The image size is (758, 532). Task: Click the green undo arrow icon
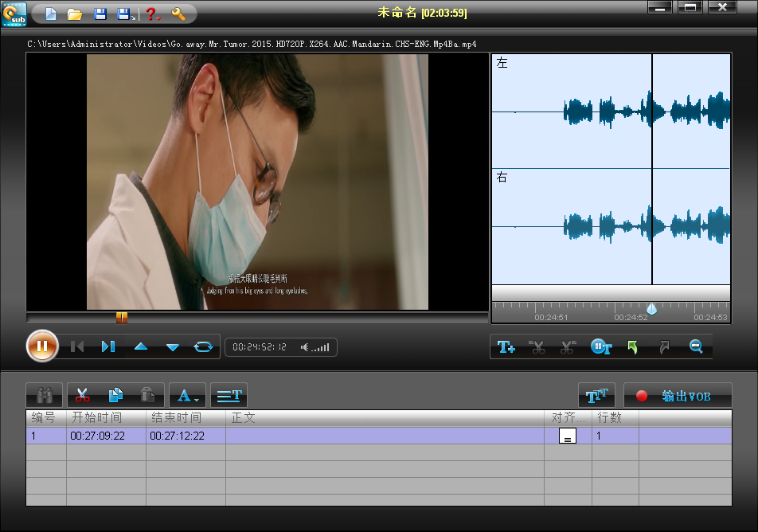pos(632,347)
